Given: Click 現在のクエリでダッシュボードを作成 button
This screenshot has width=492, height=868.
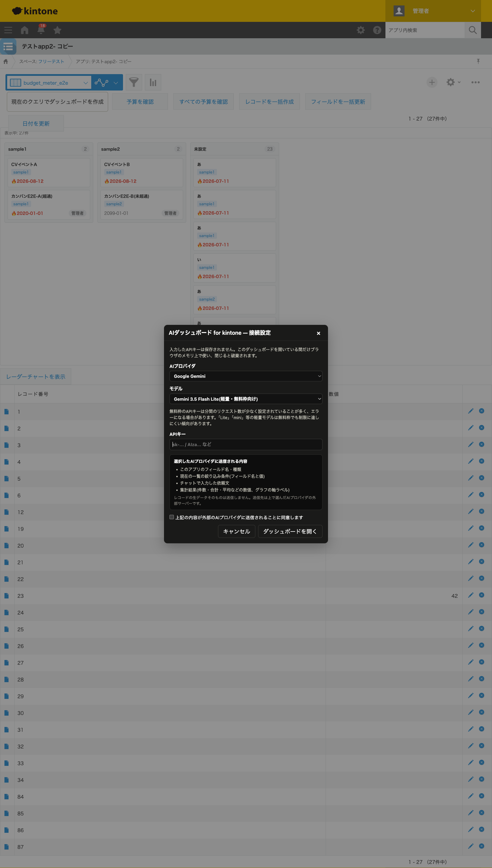Looking at the screenshot, I should click(x=57, y=102).
